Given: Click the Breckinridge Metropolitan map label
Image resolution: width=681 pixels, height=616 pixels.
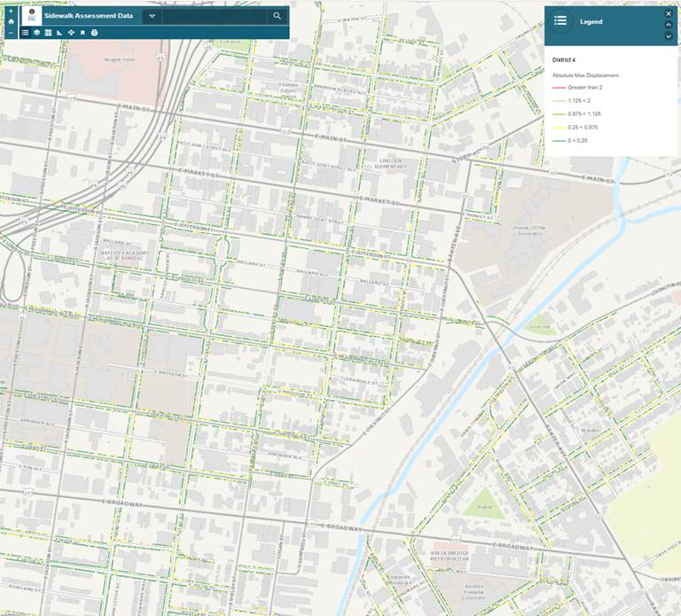Looking at the screenshot, I should point(450,556).
